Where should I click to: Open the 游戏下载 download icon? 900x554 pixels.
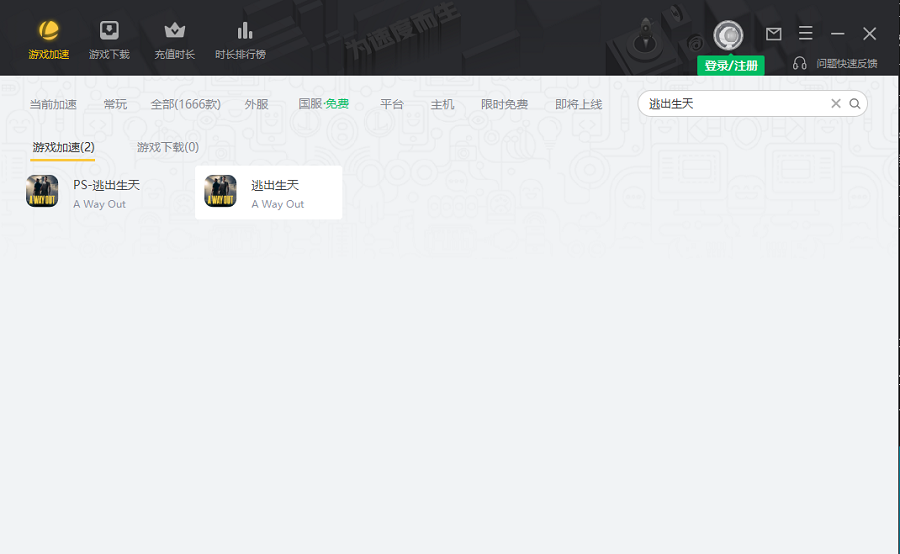point(109,30)
